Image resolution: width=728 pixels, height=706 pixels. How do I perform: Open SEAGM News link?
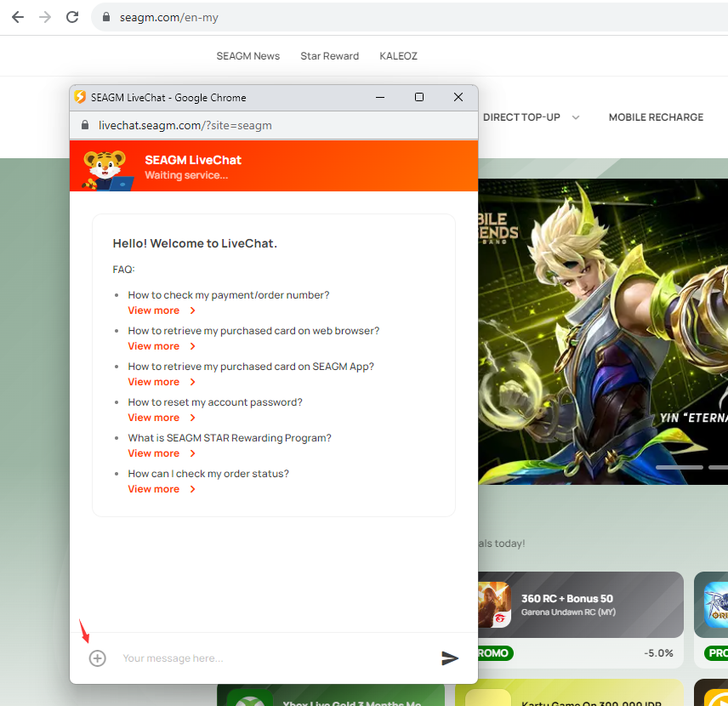[248, 56]
